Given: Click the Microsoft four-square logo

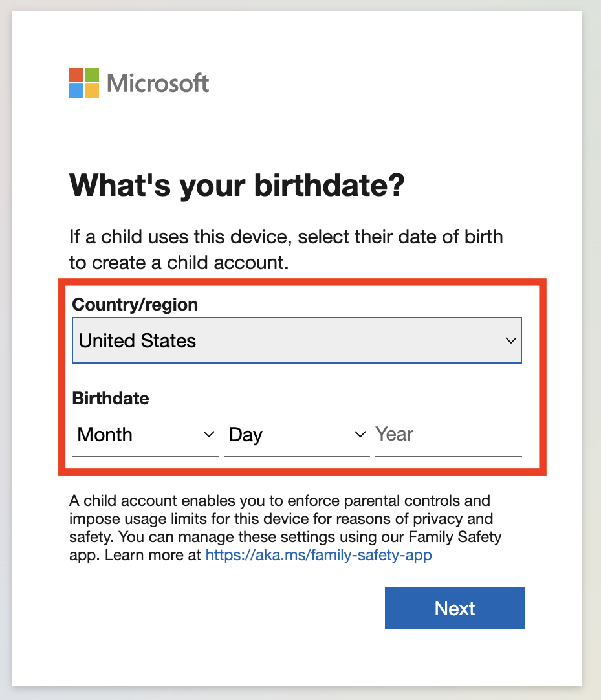Looking at the screenshot, I should pyautogui.click(x=85, y=83).
